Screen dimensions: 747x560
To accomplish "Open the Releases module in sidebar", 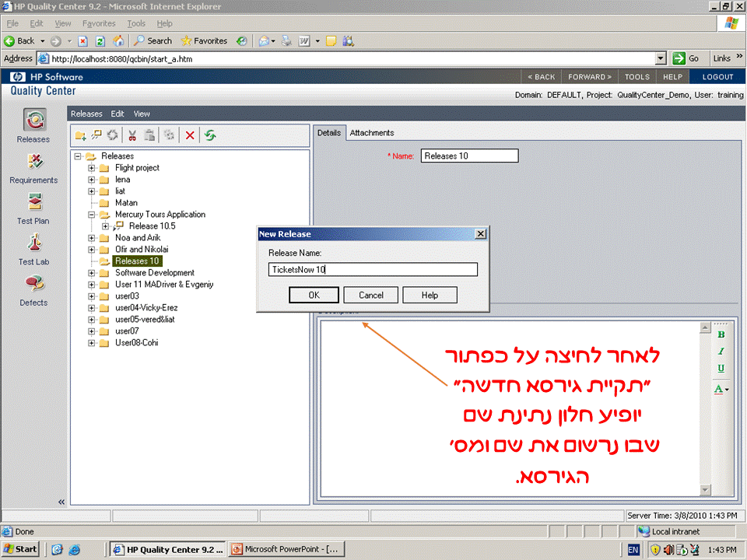I will [34, 125].
